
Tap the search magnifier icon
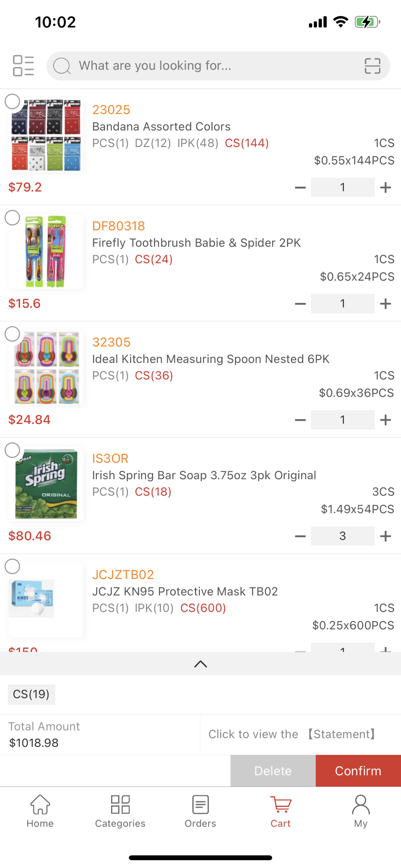coord(62,66)
